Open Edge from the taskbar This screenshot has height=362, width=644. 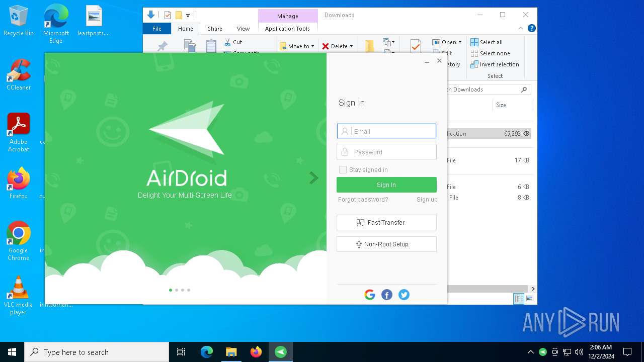click(207, 352)
